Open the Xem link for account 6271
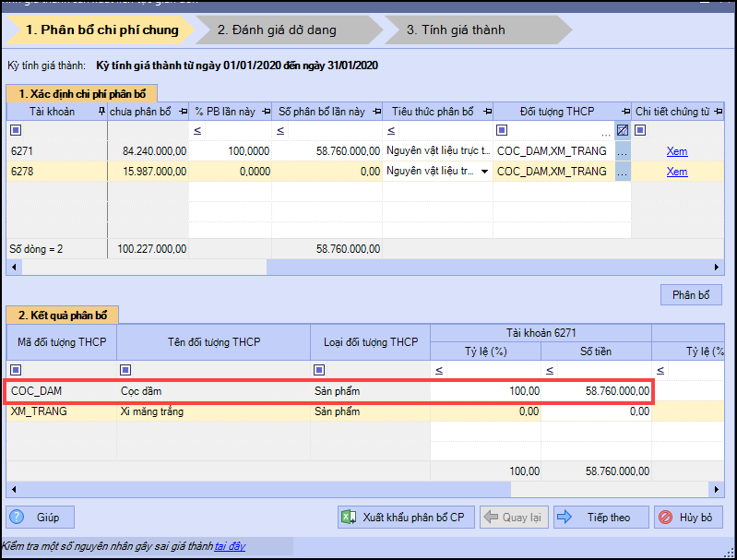This screenshot has width=737, height=560. coord(677,151)
